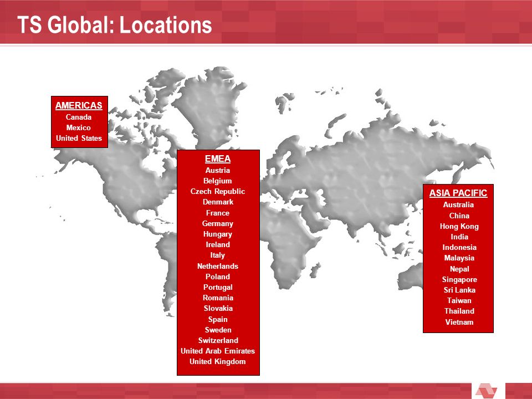Click "Nepal" in the Asia Pacific list
Screen dimensions: 532x399
459,269
